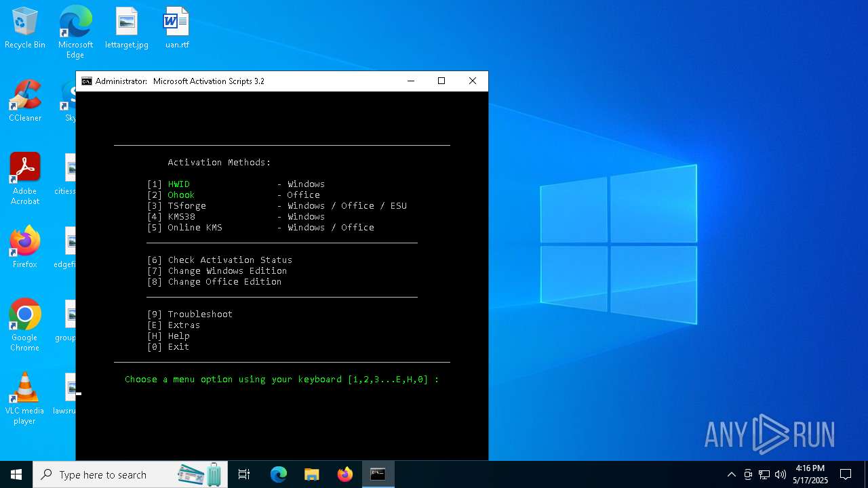Open the device tray icon beside network
Image resolution: width=868 pixels, height=488 pixels.
click(x=748, y=474)
